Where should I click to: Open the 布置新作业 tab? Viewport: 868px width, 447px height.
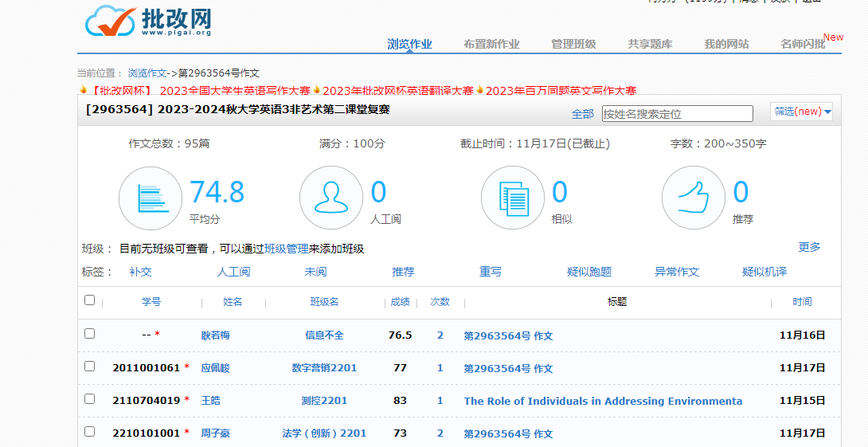point(491,44)
